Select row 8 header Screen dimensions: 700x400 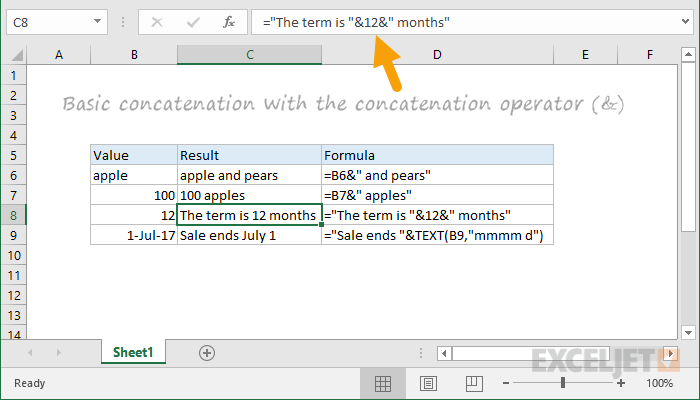13,215
